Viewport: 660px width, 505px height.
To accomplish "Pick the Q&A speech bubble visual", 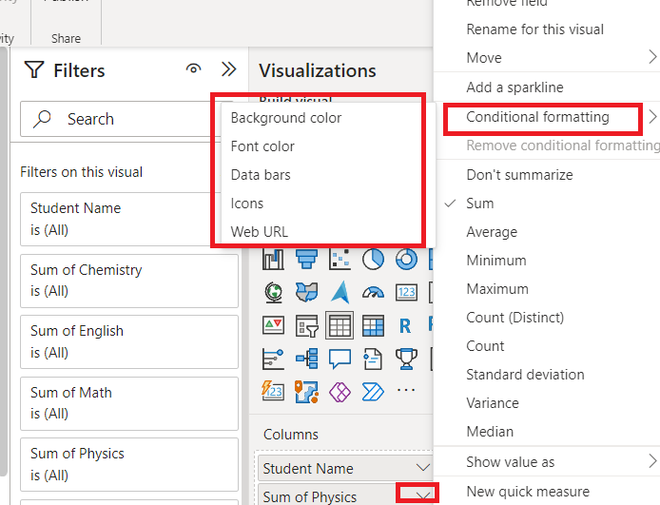I will 340,359.
